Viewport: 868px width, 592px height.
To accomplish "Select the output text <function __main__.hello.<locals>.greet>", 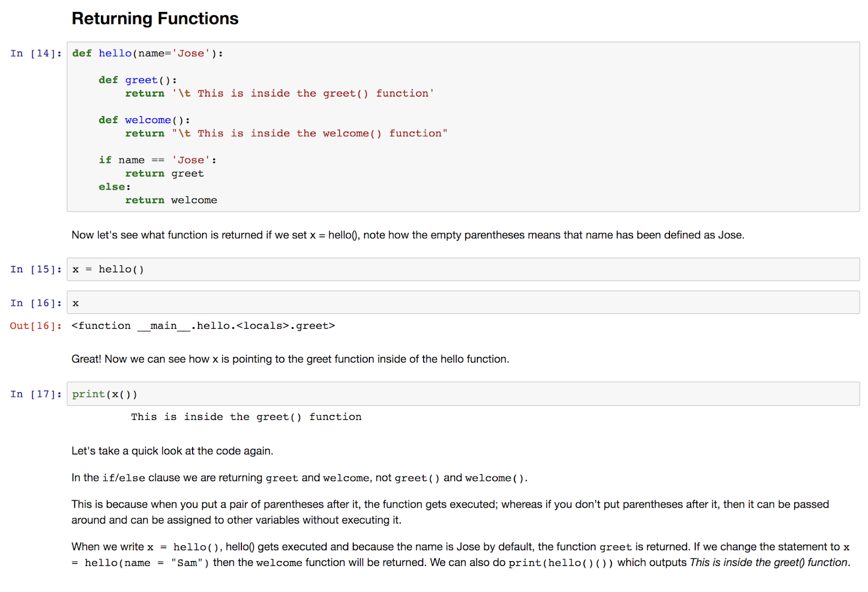I will pyautogui.click(x=202, y=326).
